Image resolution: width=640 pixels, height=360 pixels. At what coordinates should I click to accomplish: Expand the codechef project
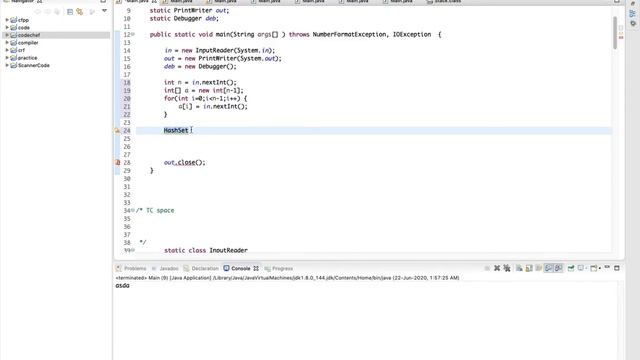point(7,35)
